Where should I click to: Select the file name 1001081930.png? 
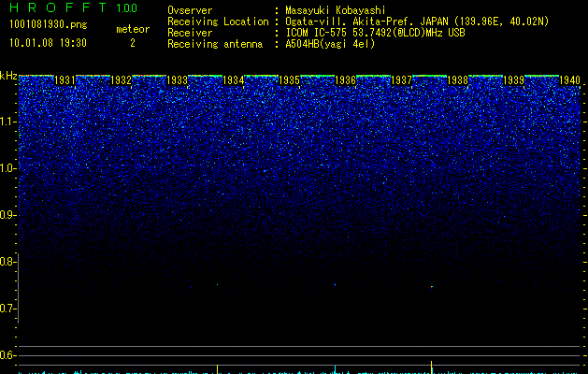pyautogui.click(x=49, y=24)
